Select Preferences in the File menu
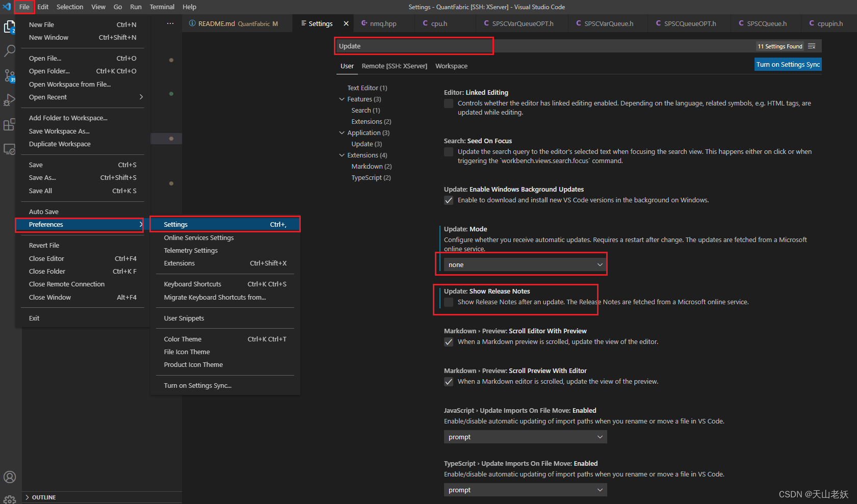Image resolution: width=857 pixels, height=504 pixels. (80, 224)
